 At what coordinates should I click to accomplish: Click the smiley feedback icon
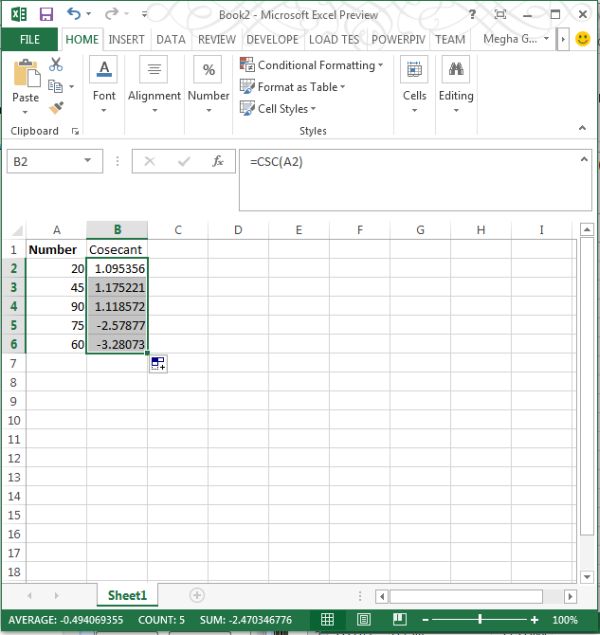(x=583, y=39)
